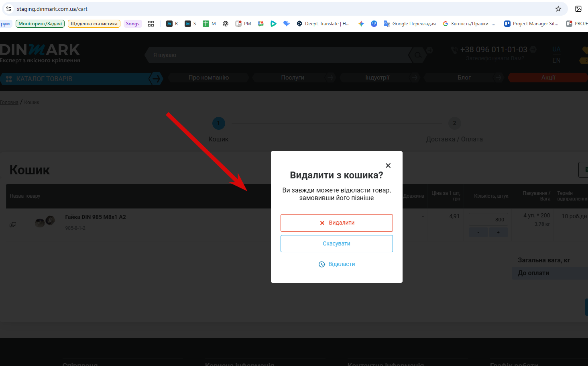Open the PM bookmark
The width and height of the screenshot is (588, 366).
tap(243, 24)
